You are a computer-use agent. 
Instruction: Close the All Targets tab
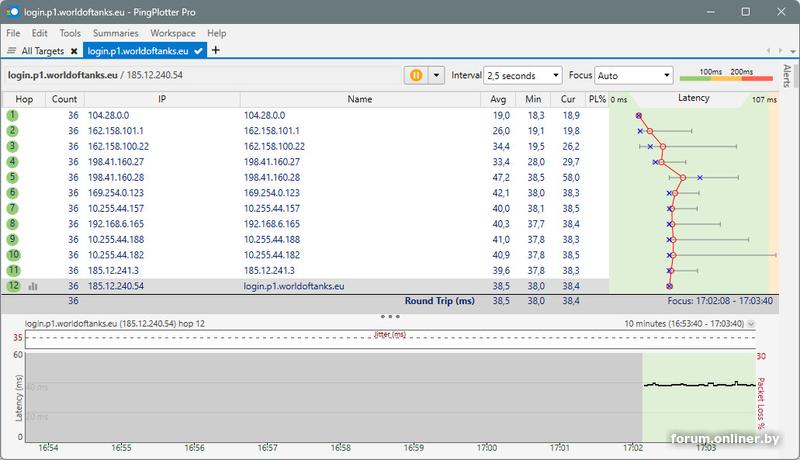pos(73,50)
